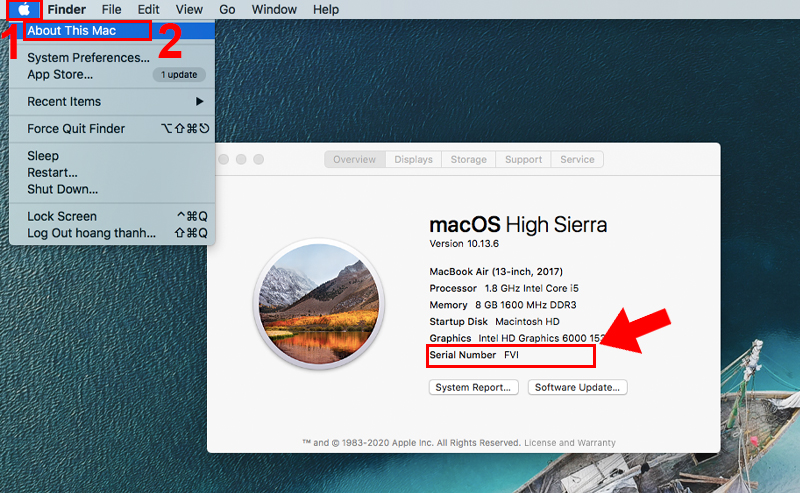Click the System Report button
The image size is (800, 493).
point(473,387)
